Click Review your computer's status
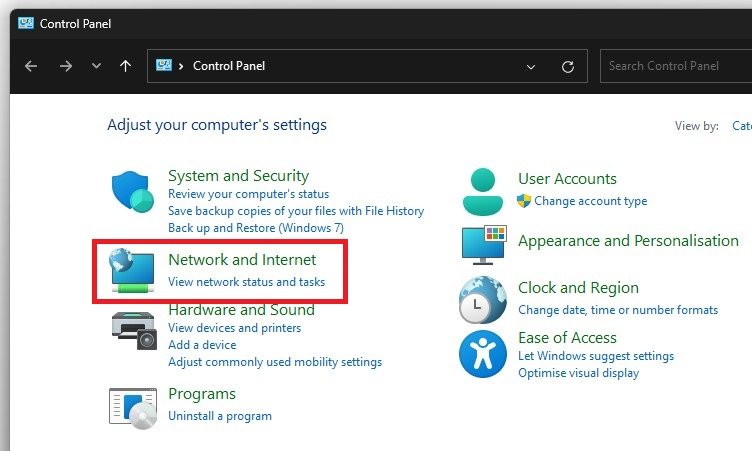The width and height of the screenshot is (752, 451). pos(248,194)
